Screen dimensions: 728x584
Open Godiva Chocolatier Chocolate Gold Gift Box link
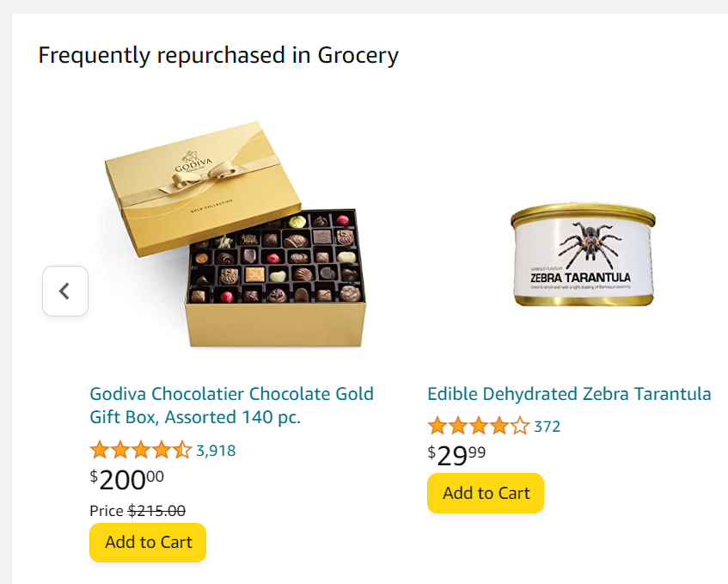pos(231,405)
